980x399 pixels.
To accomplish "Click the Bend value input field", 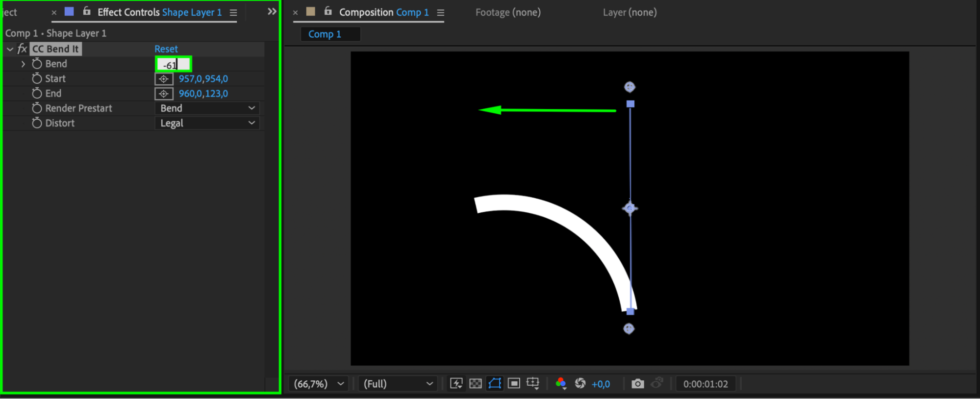I will click(173, 65).
